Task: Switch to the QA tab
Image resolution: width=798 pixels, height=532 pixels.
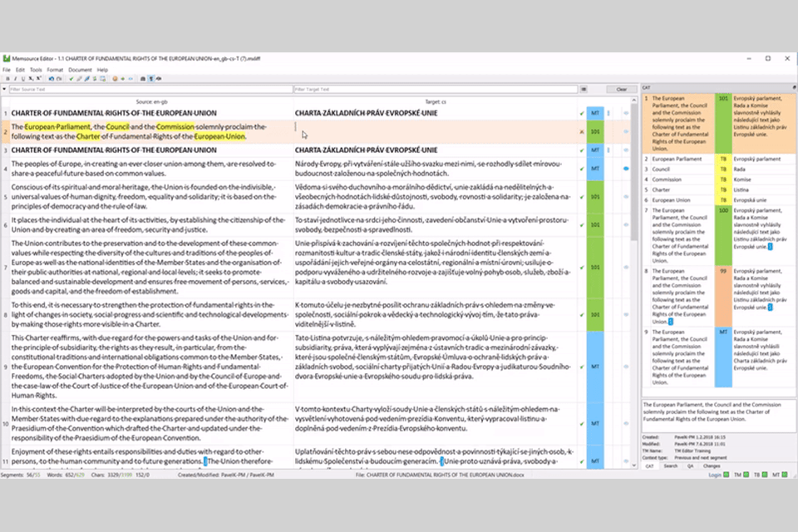Action: (690, 465)
